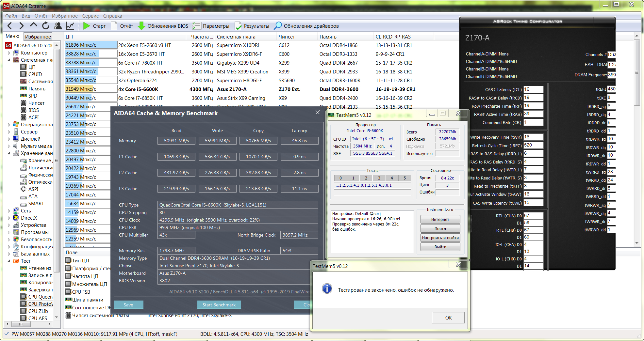This screenshot has height=341, width=644.
Task: Click Обновления BIOS in the toolbar
Action: coord(163,26)
